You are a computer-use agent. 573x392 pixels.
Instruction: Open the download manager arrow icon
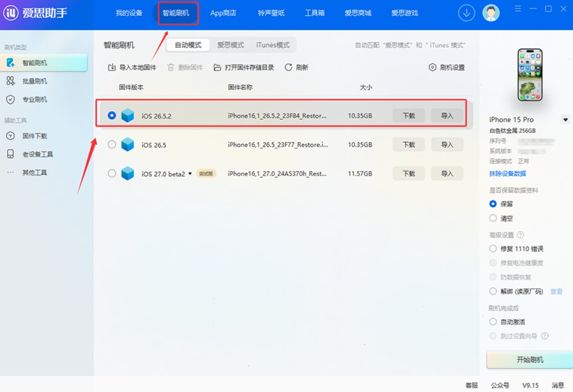467,13
